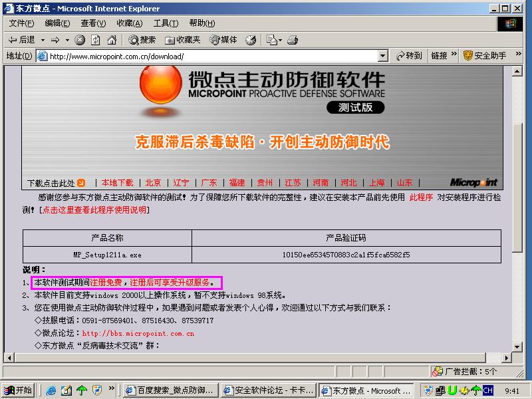Open the History clock icon
This screenshot has width=532, height=399.
(251, 40)
